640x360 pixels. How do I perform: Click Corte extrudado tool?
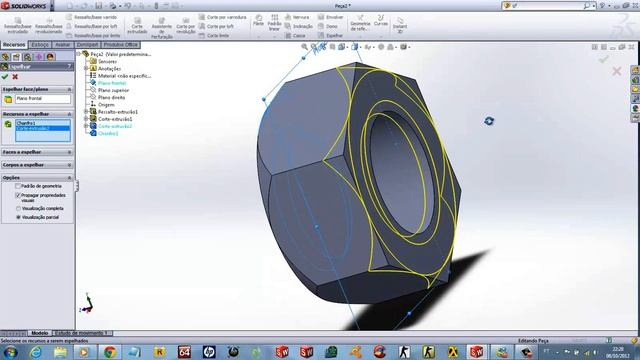point(137,25)
